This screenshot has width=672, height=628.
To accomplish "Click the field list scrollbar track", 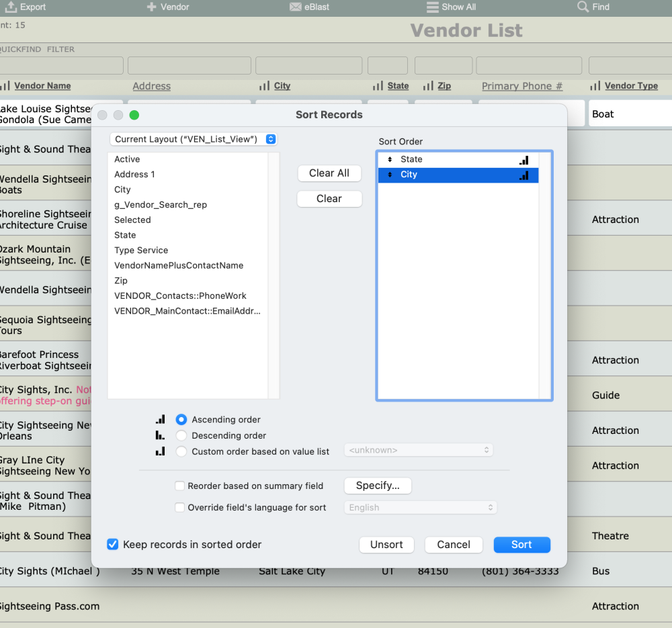I will [274, 275].
